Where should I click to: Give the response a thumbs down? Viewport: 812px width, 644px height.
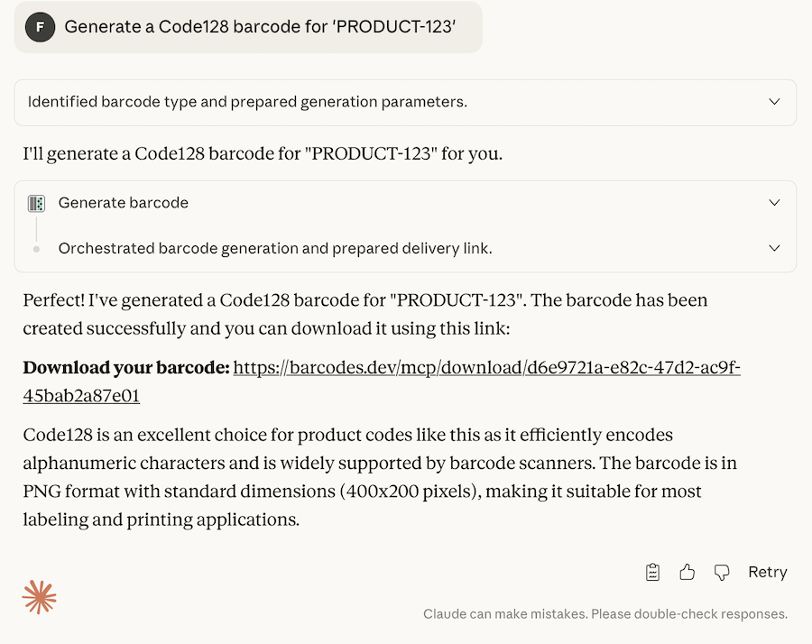(x=722, y=572)
